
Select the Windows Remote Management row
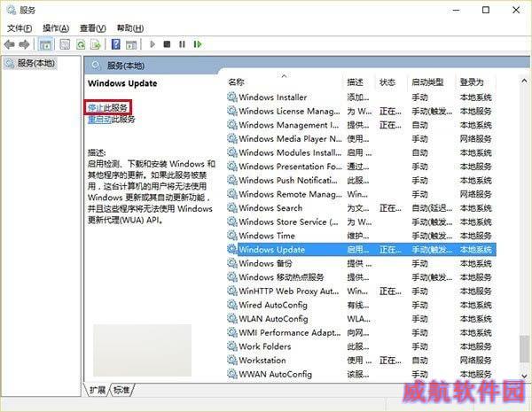[362, 194]
